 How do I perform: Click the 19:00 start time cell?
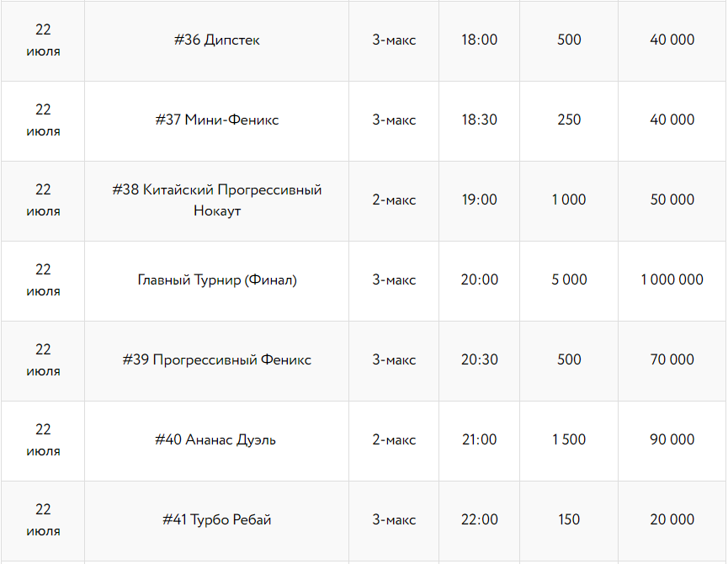click(479, 200)
